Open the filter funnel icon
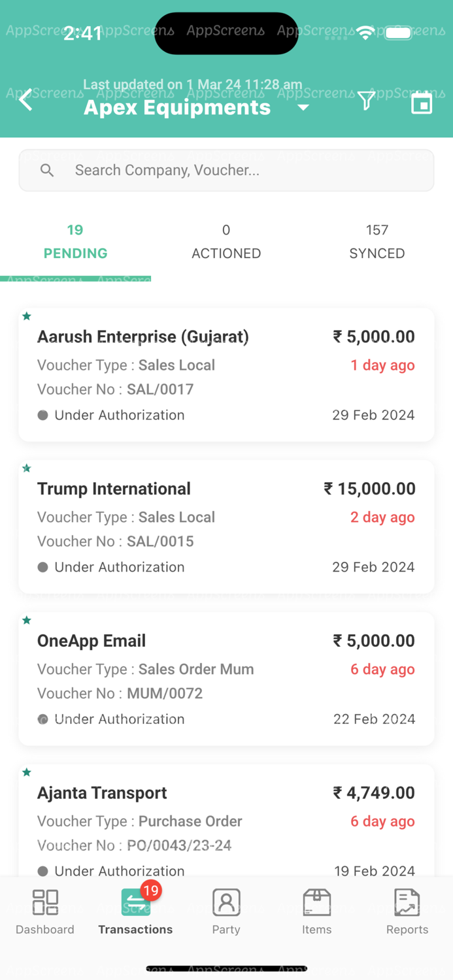The image size is (453, 980). (366, 101)
